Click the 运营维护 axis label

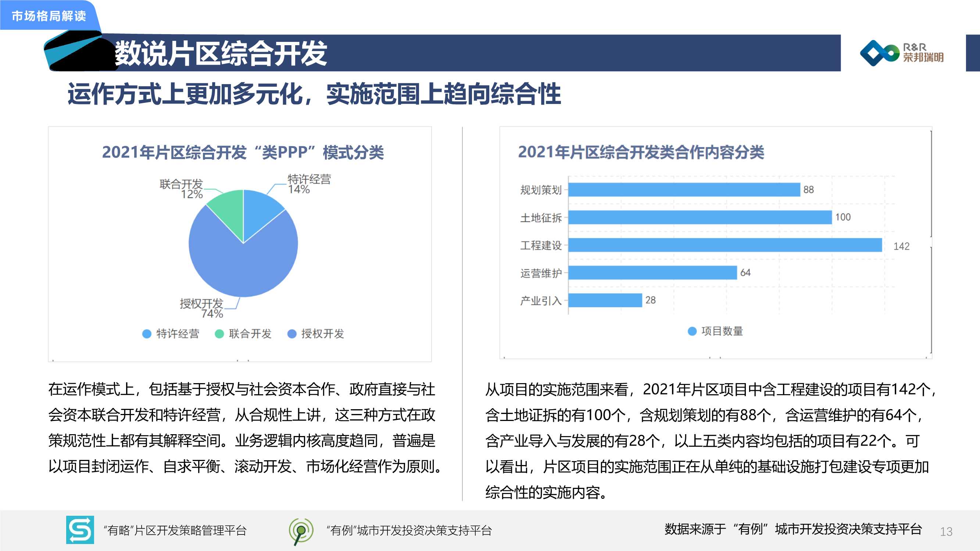[x=541, y=273]
